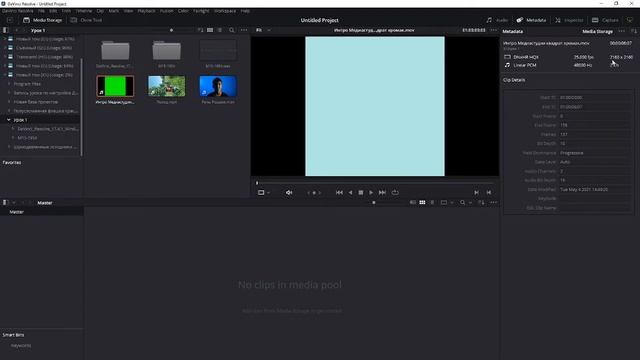The image size is (640, 360).
Task: Adjust media storage thumbnail size slider
Action: (x=171, y=30)
